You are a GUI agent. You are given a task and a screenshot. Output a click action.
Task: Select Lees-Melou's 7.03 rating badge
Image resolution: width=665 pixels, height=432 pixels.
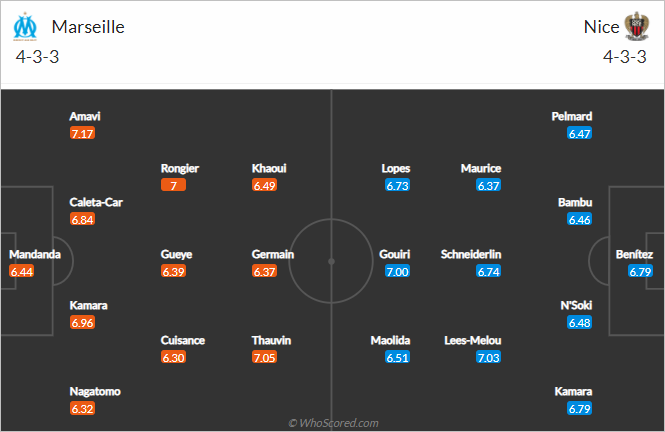(489, 357)
